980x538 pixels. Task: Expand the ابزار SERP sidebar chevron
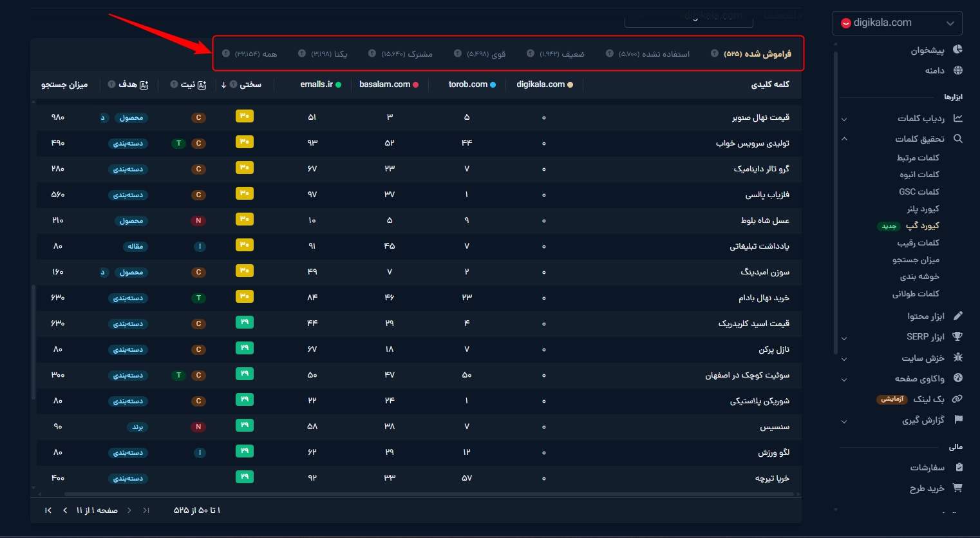(844, 338)
